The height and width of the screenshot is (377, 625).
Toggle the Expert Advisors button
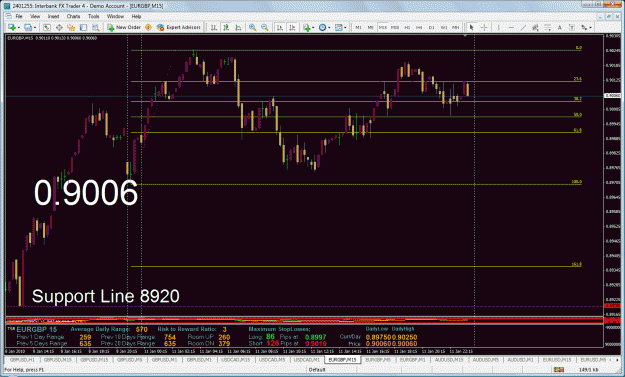(179, 27)
